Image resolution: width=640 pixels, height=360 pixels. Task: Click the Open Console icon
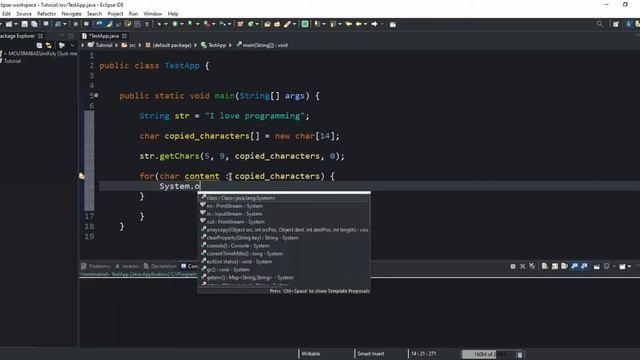[622, 267]
